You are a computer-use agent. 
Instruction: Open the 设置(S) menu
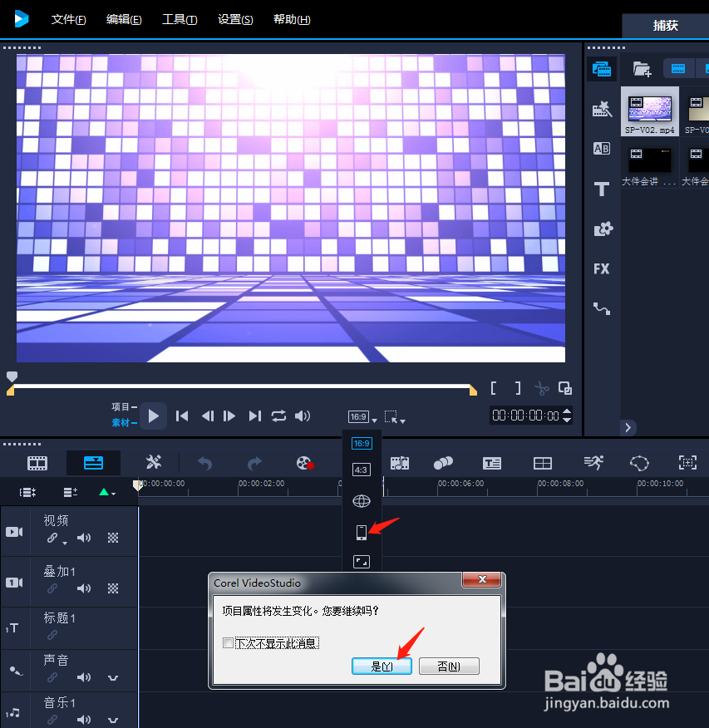235,19
